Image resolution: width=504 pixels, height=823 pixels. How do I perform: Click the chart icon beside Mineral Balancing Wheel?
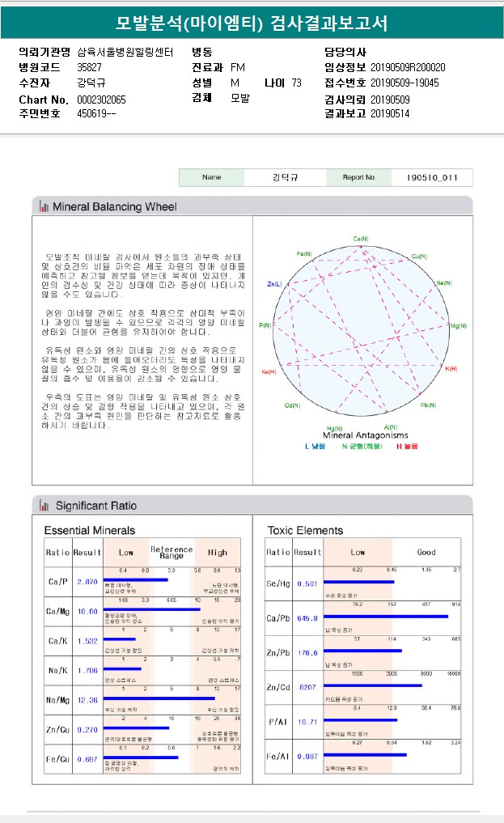[44, 207]
